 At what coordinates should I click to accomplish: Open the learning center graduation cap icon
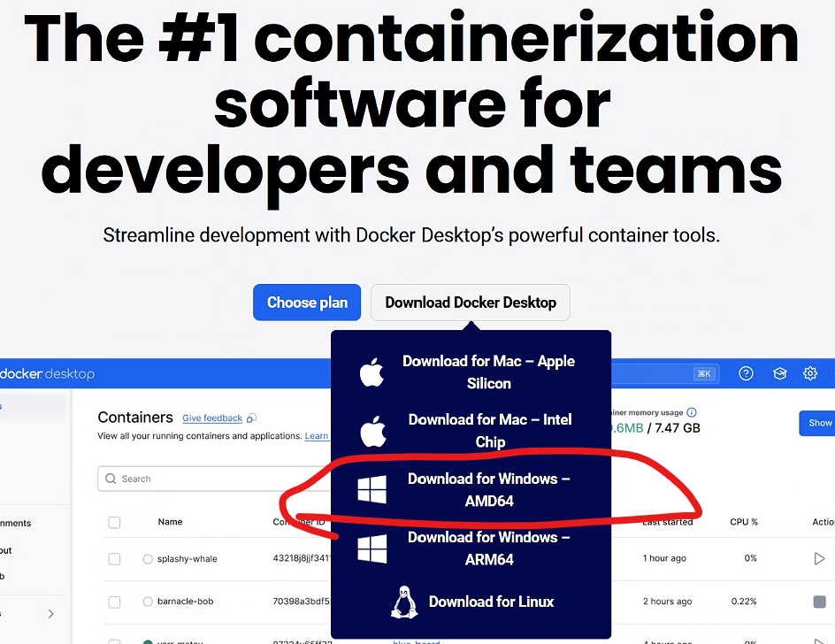[x=779, y=373]
